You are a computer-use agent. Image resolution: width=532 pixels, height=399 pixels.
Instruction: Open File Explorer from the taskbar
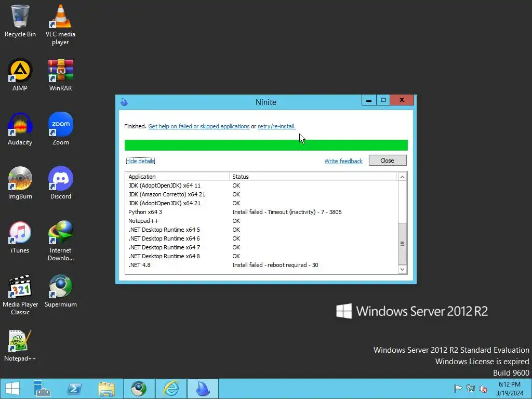(107, 389)
